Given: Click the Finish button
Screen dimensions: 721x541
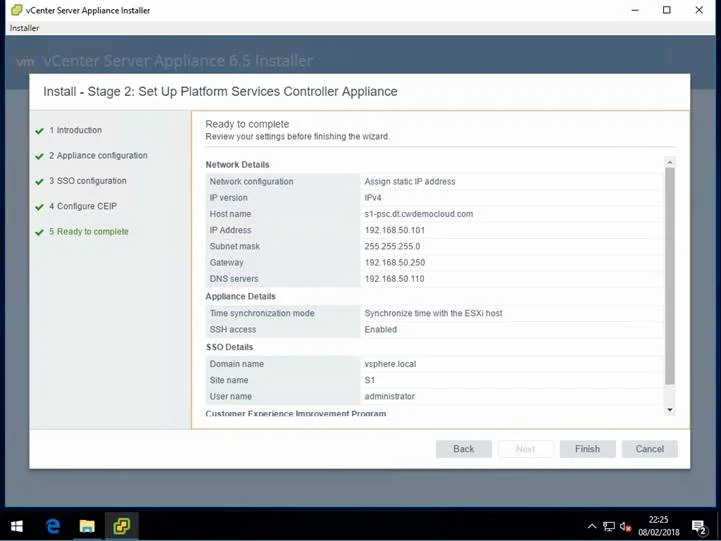Looking at the screenshot, I should 587,449.
